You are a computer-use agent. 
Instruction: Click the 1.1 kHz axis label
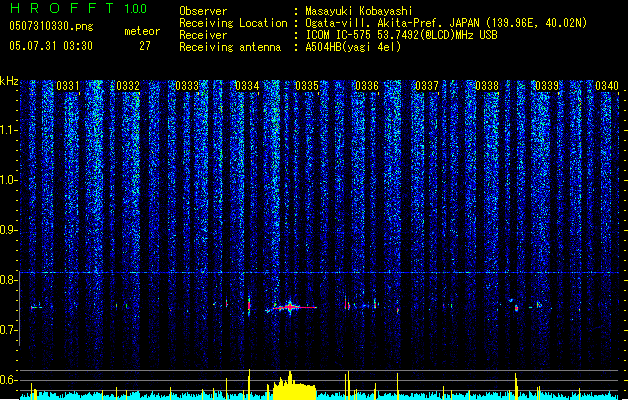pyautogui.click(x=8, y=130)
